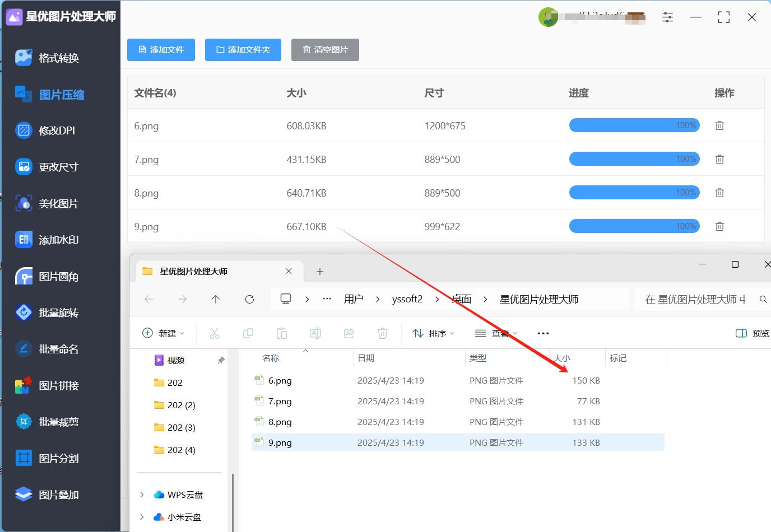Go up one folder level in Explorer
This screenshot has height=532, width=771.
click(216, 299)
